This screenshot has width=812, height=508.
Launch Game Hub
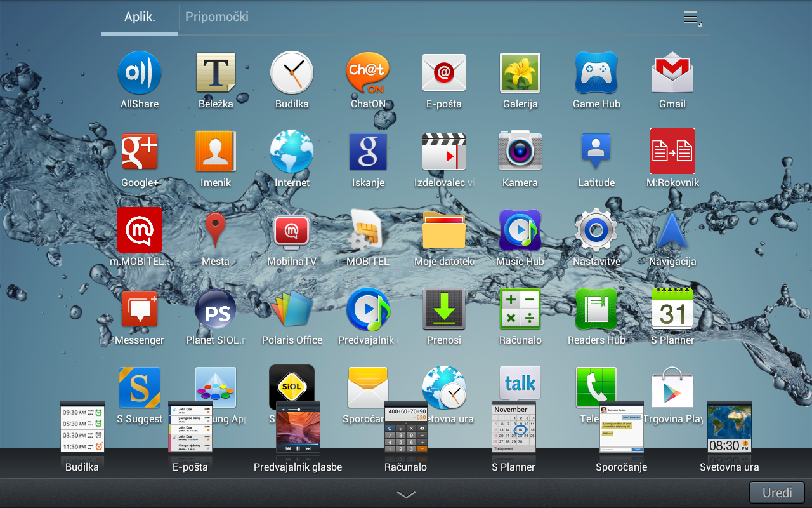596,73
